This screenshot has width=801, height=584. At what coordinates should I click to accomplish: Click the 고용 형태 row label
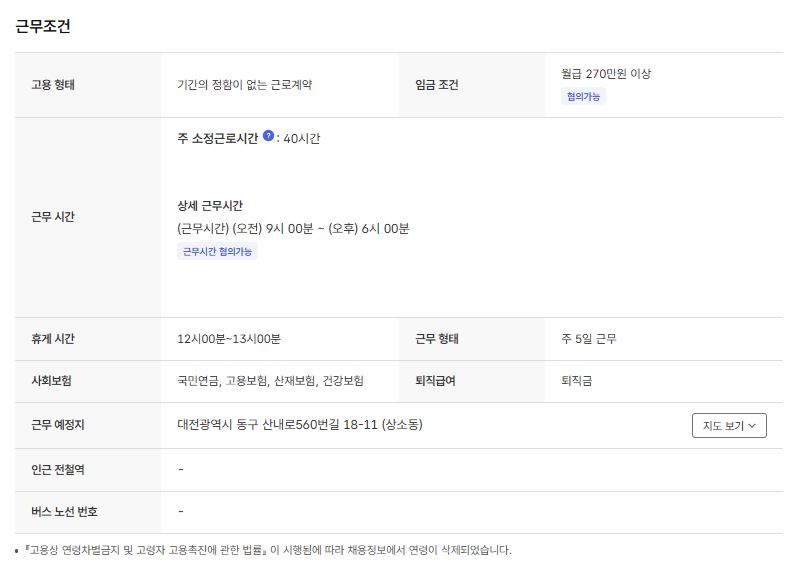(53, 85)
